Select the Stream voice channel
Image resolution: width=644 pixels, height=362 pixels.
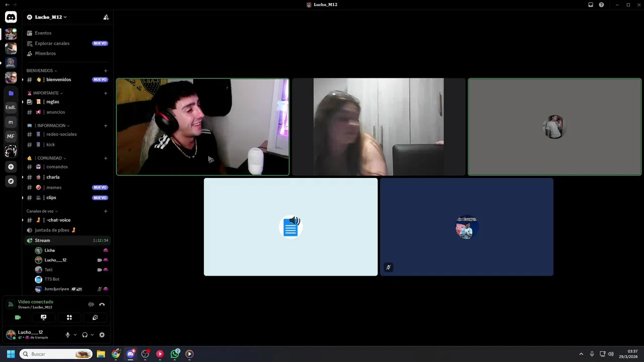pos(67,240)
